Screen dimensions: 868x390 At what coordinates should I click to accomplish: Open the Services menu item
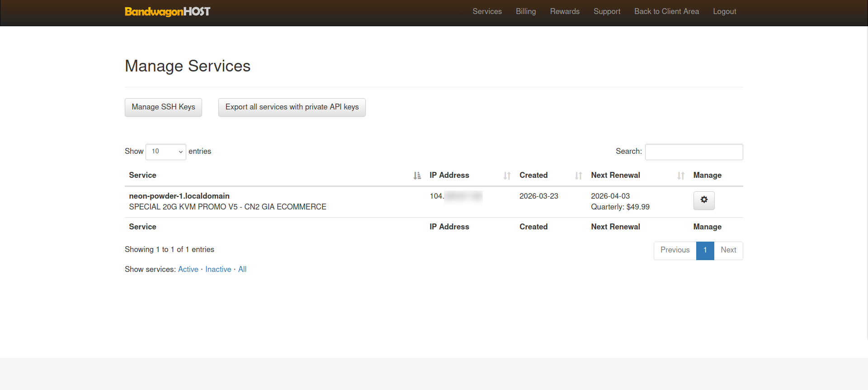pos(487,12)
